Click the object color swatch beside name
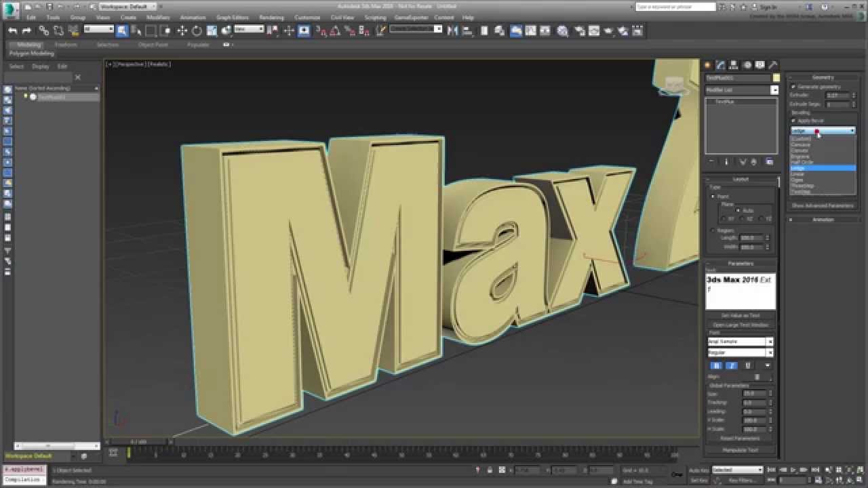868x488 pixels. click(776, 78)
